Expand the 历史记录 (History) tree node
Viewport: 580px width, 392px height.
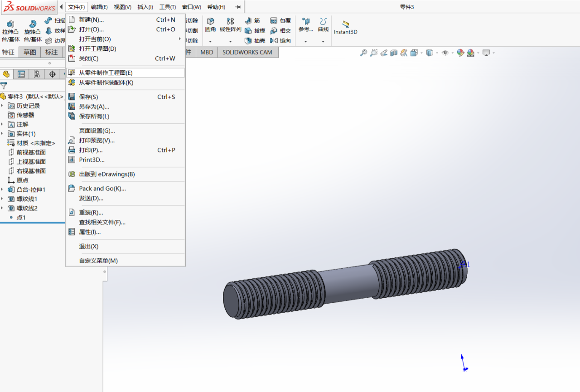click(2, 106)
